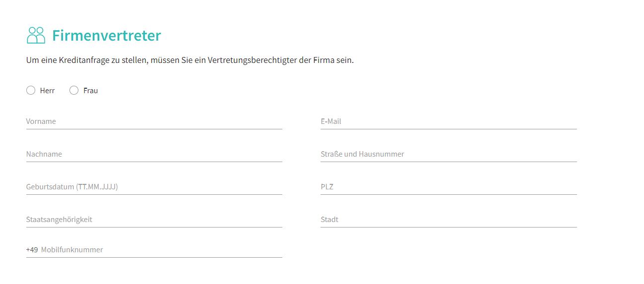The image size is (644, 284).
Task: Focus the Nachname input field
Action: [x=154, y=154]
